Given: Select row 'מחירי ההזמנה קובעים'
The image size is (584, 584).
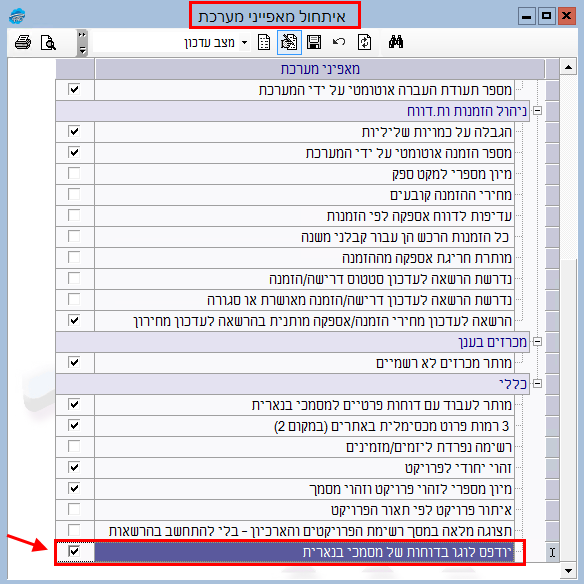Looking at the screenshot, I should pyautogui.click(x=304, y=195).
